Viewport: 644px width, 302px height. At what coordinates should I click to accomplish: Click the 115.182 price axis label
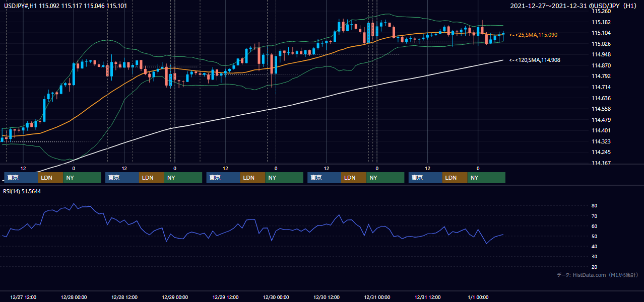[x=600, y=22]
